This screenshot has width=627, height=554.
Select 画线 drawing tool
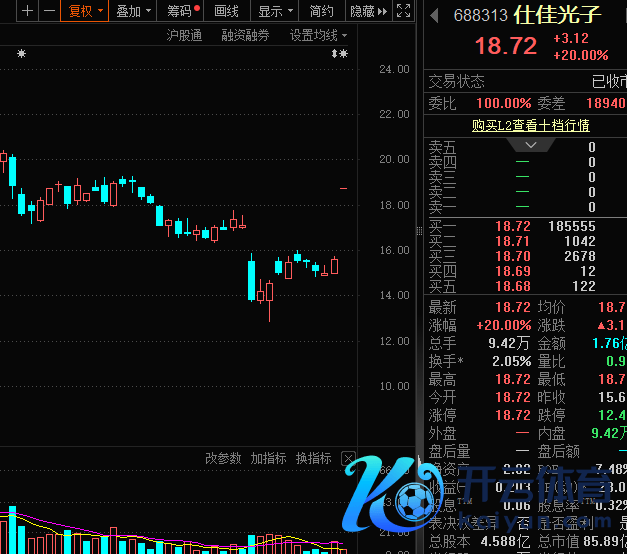(x=227, y=11)
